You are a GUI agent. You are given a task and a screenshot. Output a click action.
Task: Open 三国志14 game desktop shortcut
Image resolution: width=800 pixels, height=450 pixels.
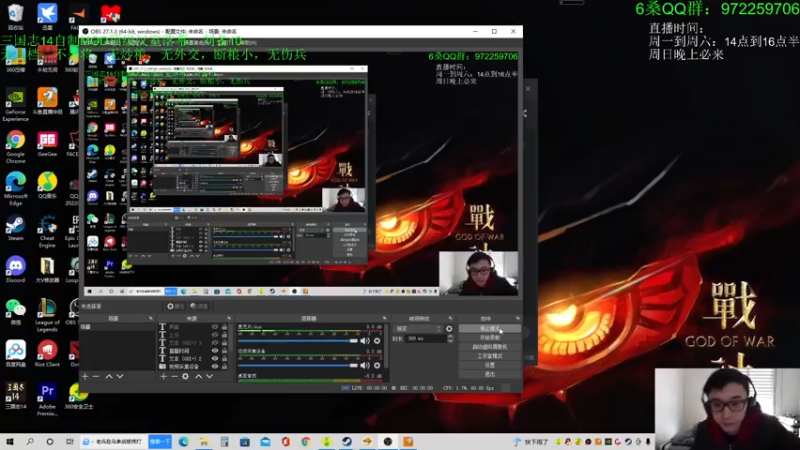pyautogui.click(x=15, y=396)
